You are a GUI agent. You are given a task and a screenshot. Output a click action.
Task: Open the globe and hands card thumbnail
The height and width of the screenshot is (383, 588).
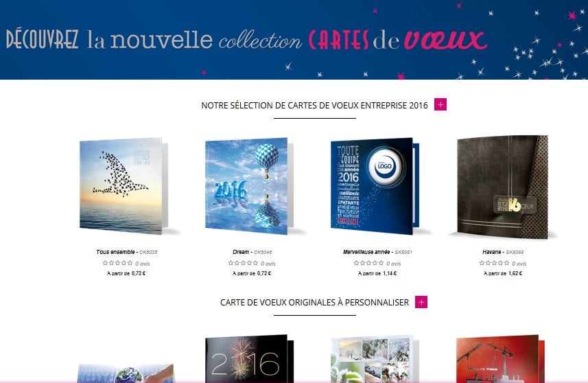[x=126, y=373]
